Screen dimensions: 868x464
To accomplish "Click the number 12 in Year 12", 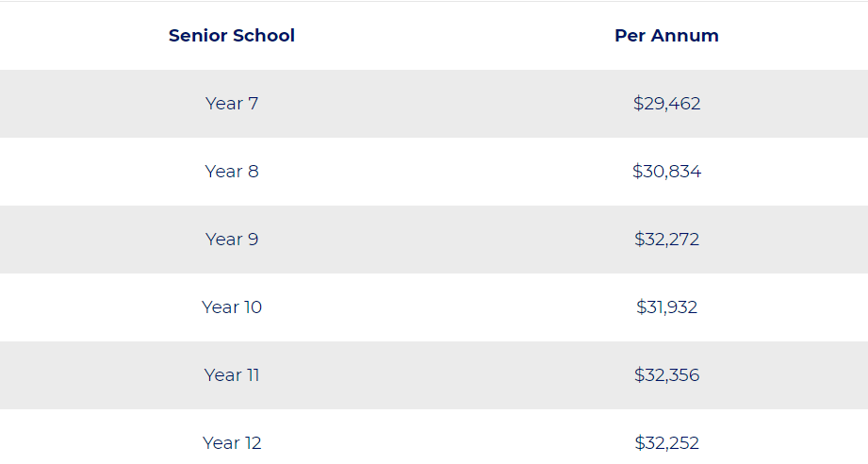I will click(x=253, y=443).
